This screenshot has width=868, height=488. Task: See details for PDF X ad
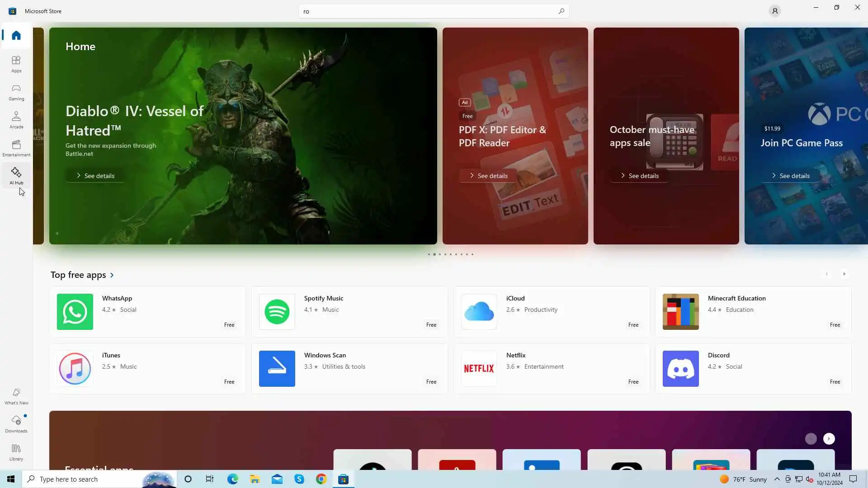point(488,176)
